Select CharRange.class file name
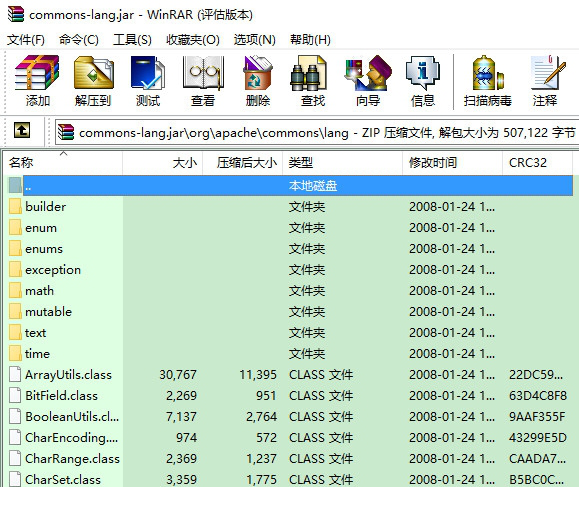Screen dimensions: 579x506 pyautogui.click(x=72, y=459)
